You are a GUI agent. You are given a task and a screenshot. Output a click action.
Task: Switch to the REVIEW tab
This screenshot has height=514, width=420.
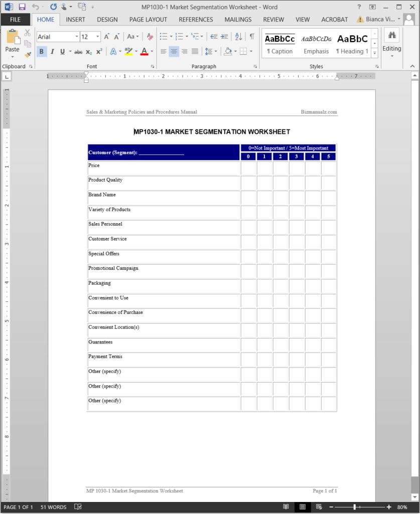[273, 20]
